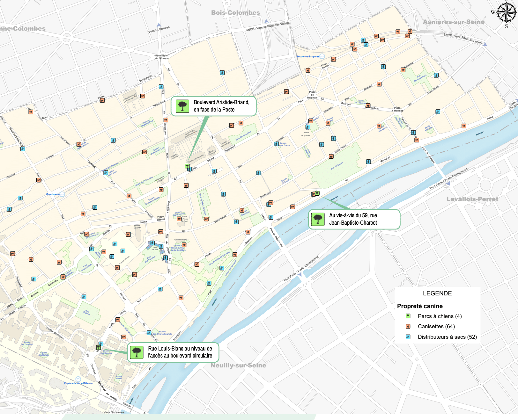Click the Bois-Colombes city label
The image size is (518, 420).
[x=235, y=13]
